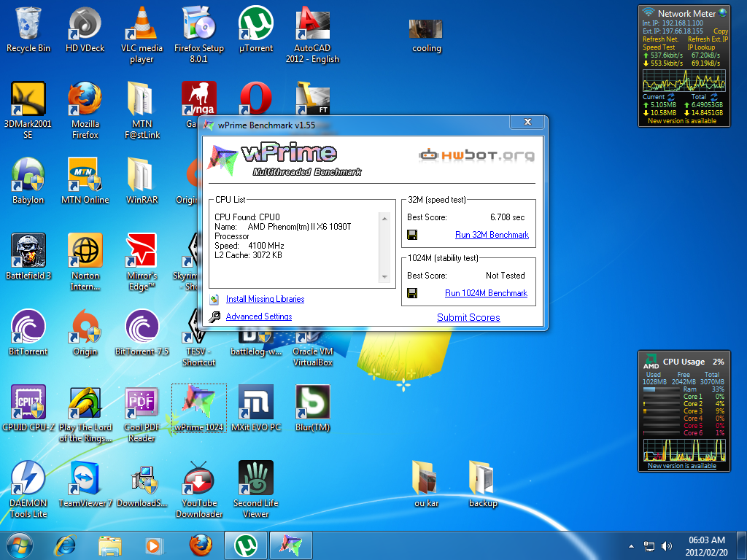This screenshot has width=747, height=560.
Task: Select the Opera browser desktop icon
Action: click(256, 98)
